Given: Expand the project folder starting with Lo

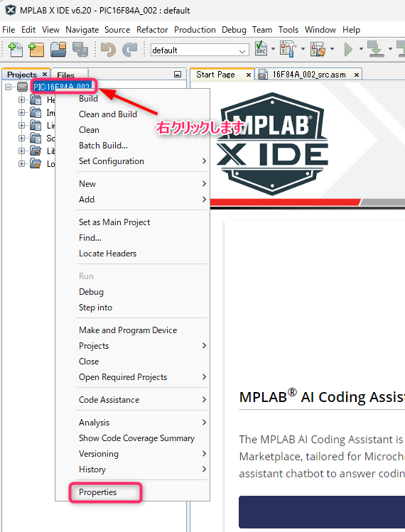Looking at the screenshot, I should pyautogui.click(x=21, y=164).
